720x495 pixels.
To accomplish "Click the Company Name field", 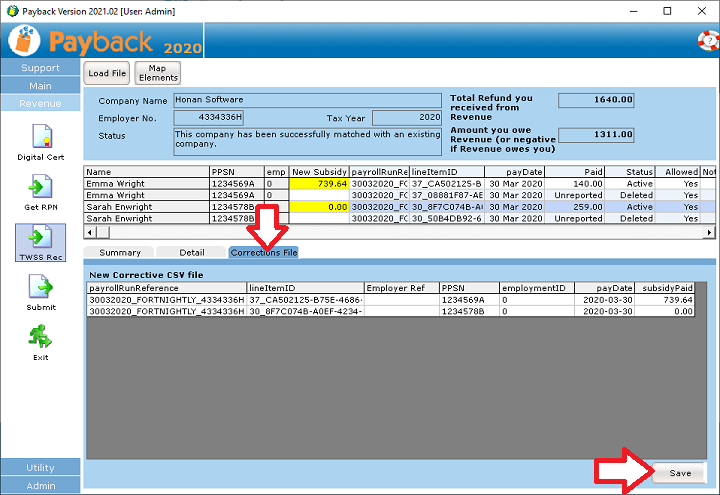I will tap(306, 100).
